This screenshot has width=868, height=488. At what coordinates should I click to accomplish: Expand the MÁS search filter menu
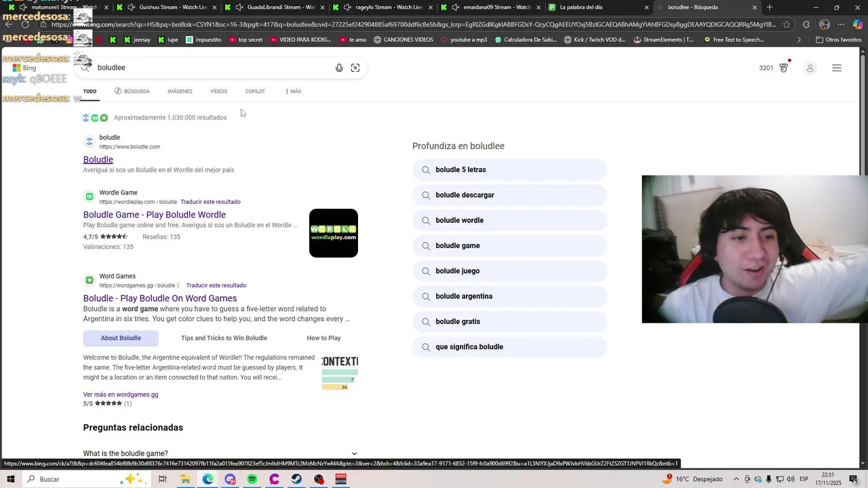coord(293,91)
